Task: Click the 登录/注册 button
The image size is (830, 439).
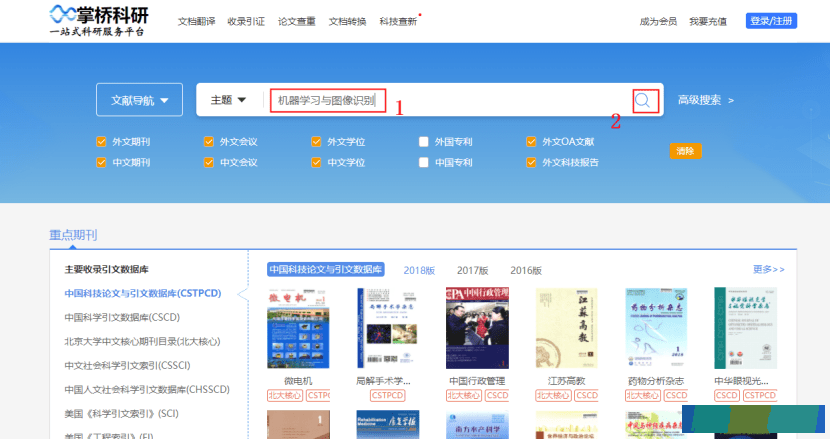Action: click(x=771, y=21)
